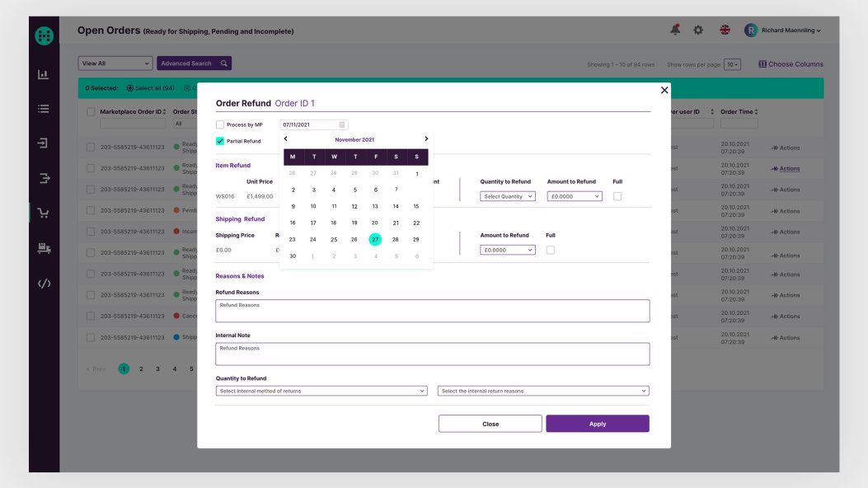The image size is (868, 488).
Task: Select November 15 in the calendar
Action: pyautogui.click(x=416, y=206)
